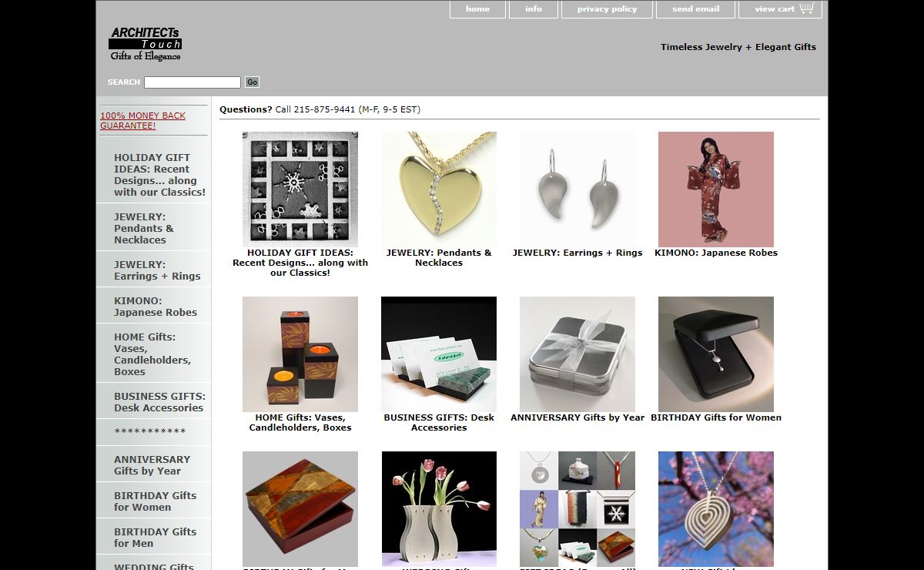
Task: Click the silver earrings thumbnail
Action: coord(577,189)
